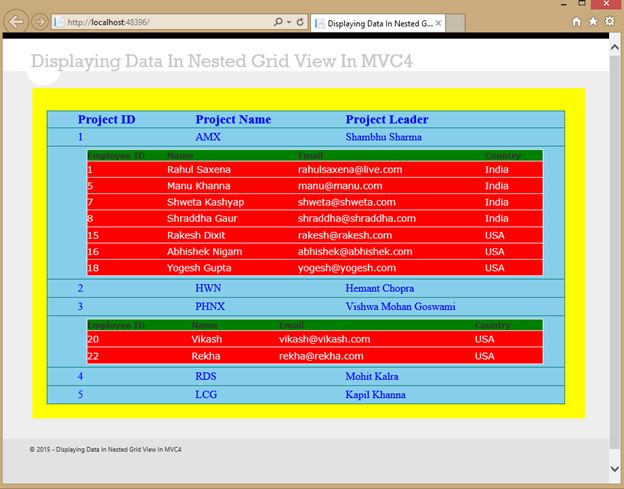
Task: Open Favorites with the star icon
Action: click(593, 21)
